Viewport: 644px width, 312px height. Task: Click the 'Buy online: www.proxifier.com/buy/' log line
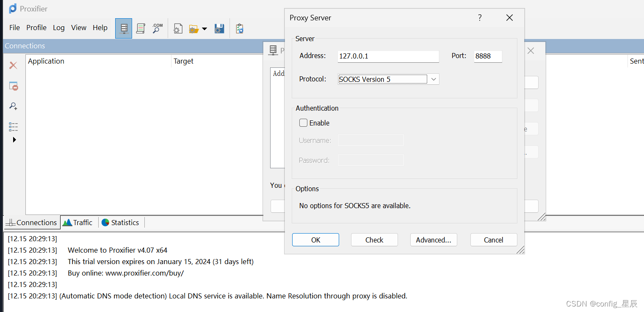[126, 273]
